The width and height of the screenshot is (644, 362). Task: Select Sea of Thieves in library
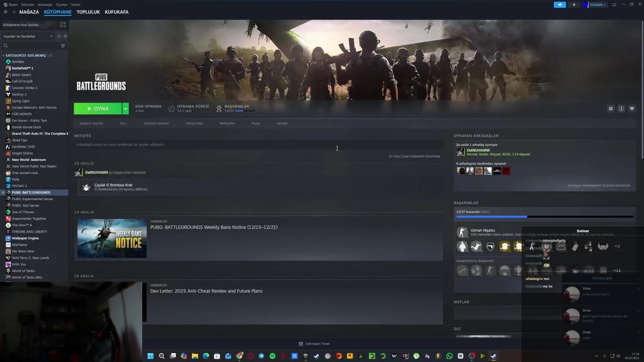point(23,212)
